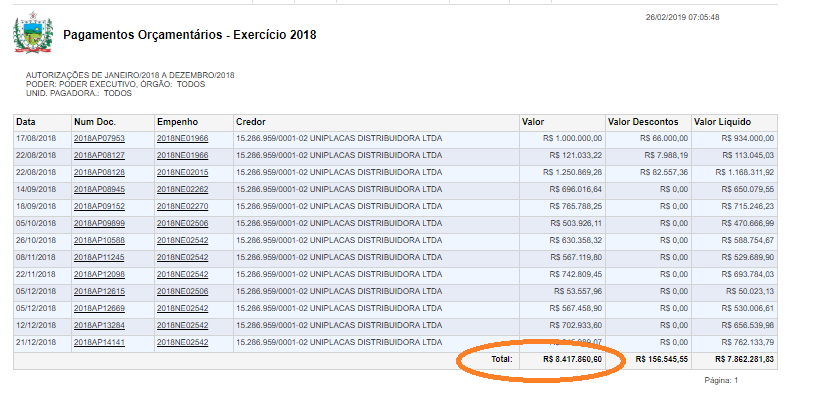Image resolution: width=817 pixels, height=399 pixels.
Task: Click the discount value R$ 7.988,19
Action: pos(666,155)
